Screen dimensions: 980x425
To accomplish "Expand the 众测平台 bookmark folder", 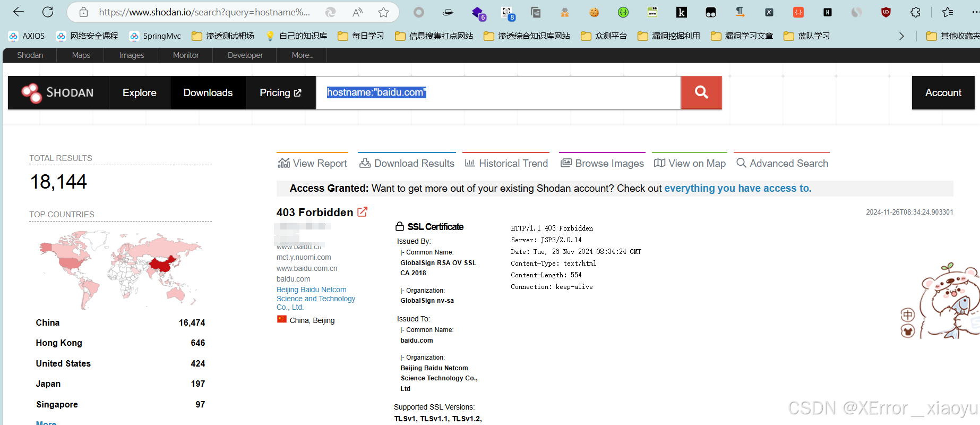I will (604, 36).
